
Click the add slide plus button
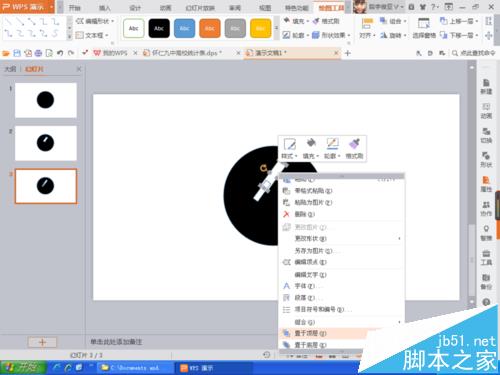pos(42,342)
